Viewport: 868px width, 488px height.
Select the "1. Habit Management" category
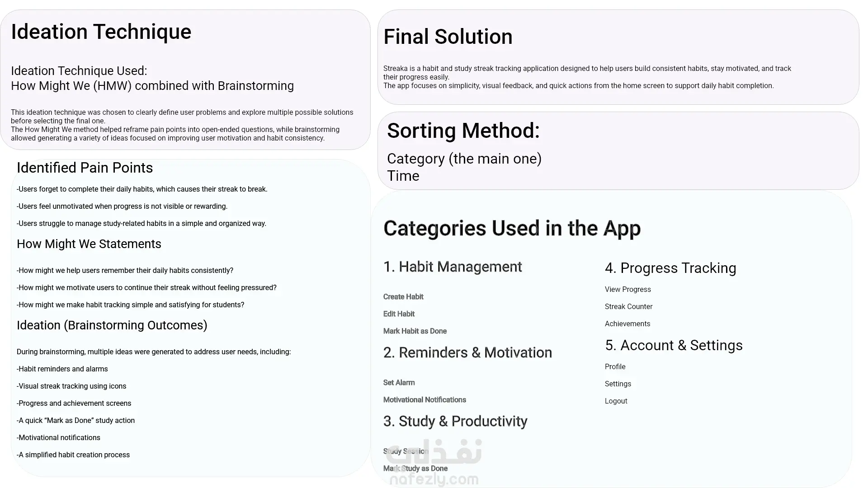(x=453, y=267)
